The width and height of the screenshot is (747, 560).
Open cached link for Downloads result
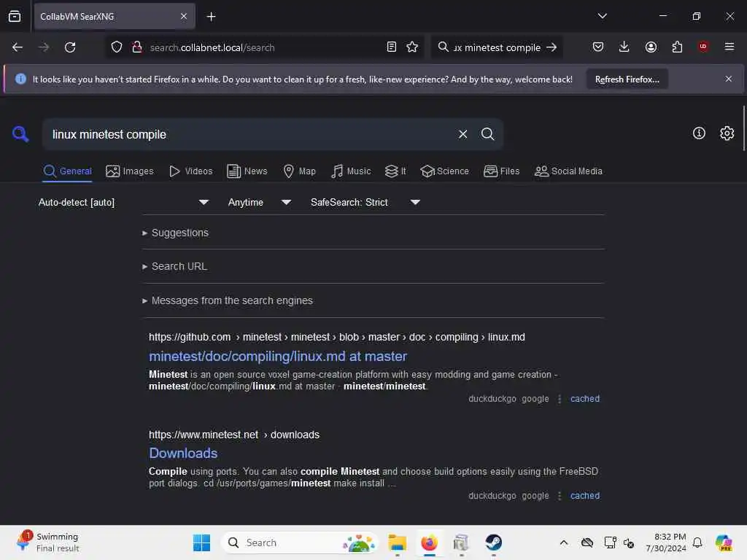pos(585,496)
